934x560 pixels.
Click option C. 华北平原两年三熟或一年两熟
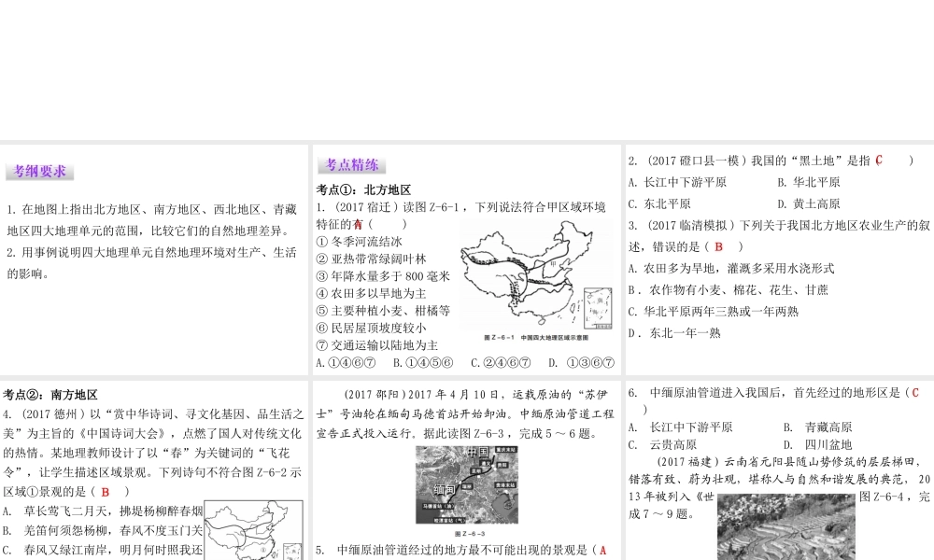click(713, 311)
